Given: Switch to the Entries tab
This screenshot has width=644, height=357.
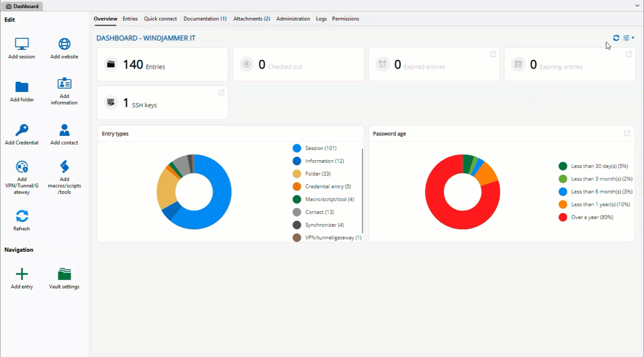Looking at the screenshot, I should (130, 18).
